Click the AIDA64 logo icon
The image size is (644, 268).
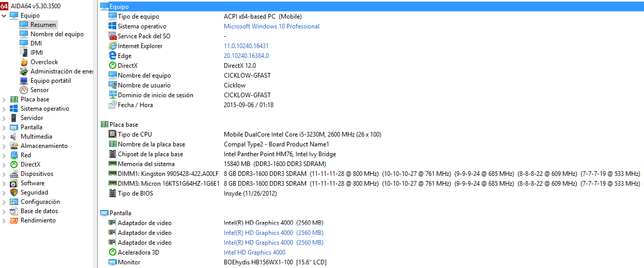click(x=5, y=6)
